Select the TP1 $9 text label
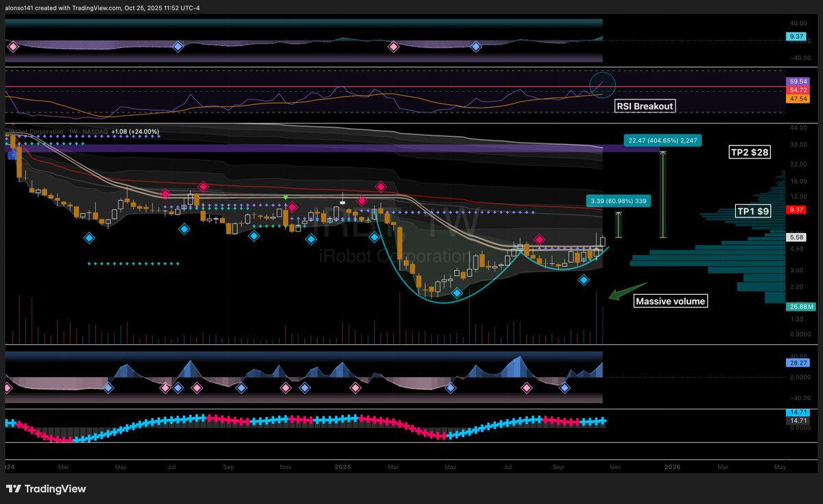823x504 pixels. point(752,211)
